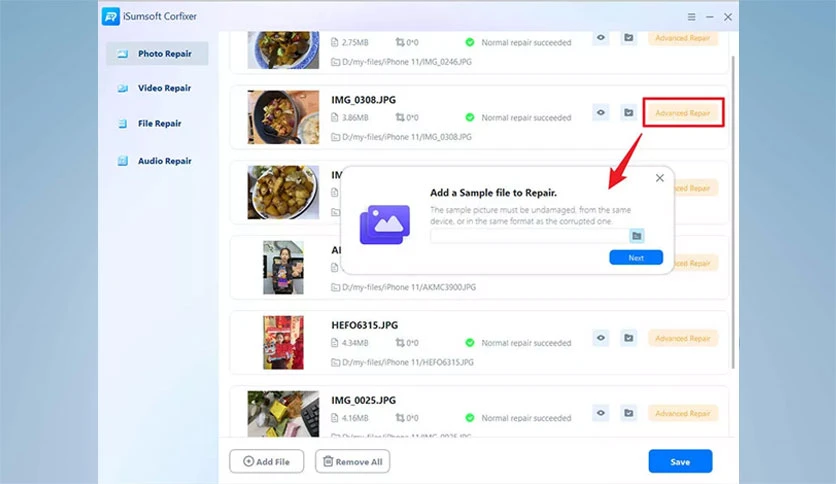Click the Add a Sample file to Repair heading
This screenshot has height=484, width=836.
493,193
